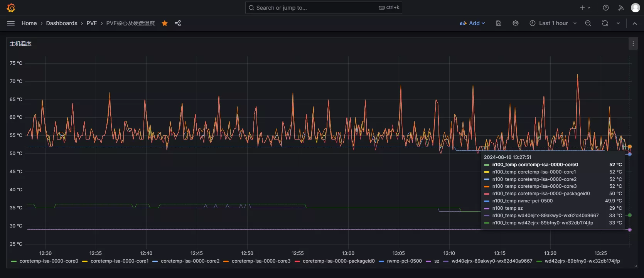Open the hamburger navigation menu
644x278 pixels.
click(11, 23)
